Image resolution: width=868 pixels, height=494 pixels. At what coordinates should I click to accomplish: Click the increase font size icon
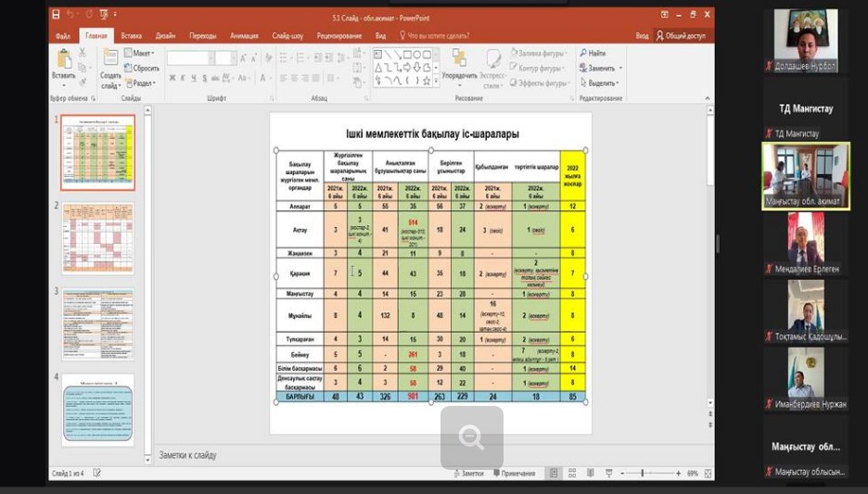tap(243, 58)
